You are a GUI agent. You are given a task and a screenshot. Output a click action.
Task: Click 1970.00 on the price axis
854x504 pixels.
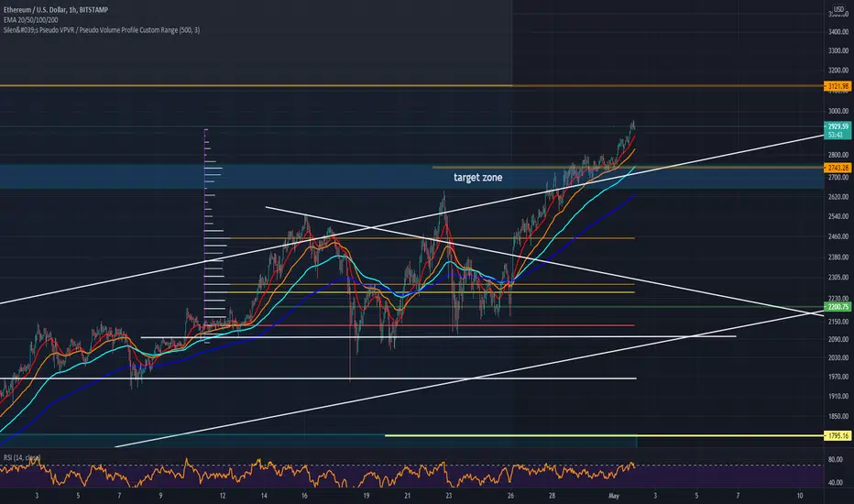coord(838,377)
